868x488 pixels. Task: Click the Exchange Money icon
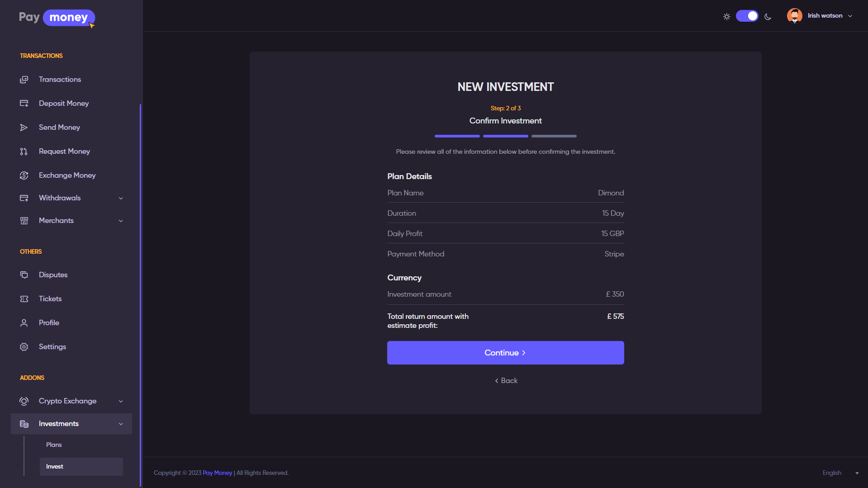(24, 175)
